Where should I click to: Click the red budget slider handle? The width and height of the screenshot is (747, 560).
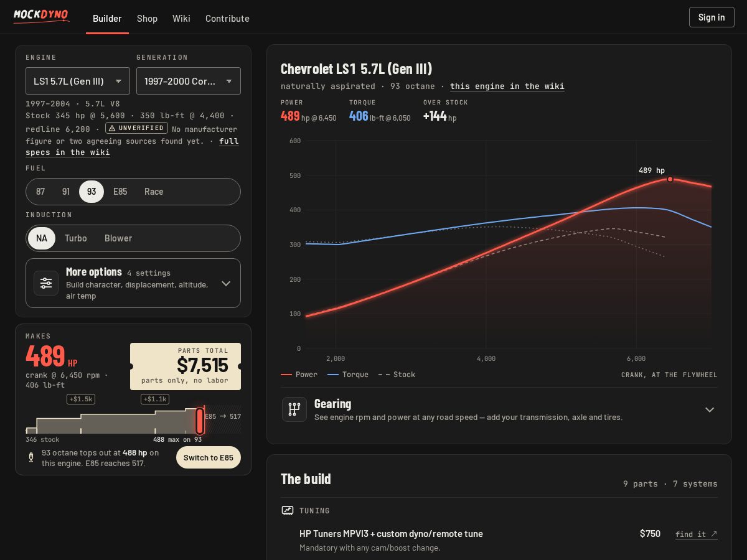point(199,421)
